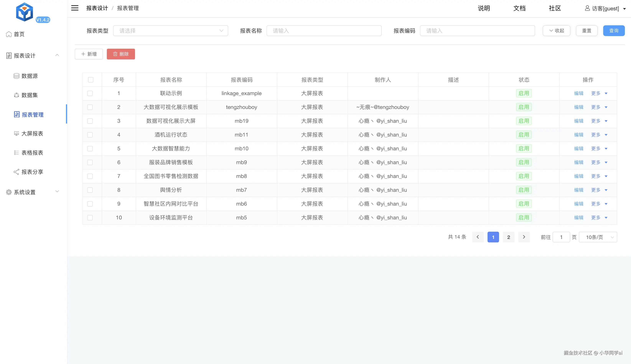This screenshot has height=364, width=631.
Task: Click the 表格报表 list icon
Action: tap(16, 153)
